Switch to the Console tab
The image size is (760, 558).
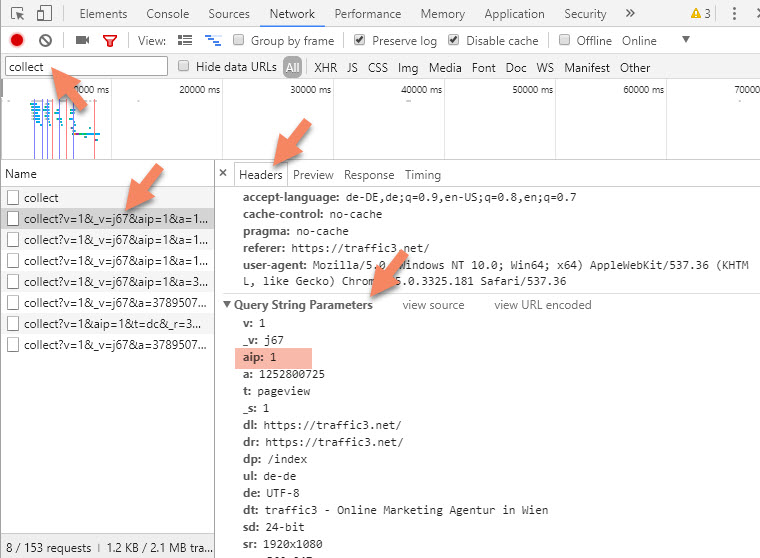click(167, 14)
